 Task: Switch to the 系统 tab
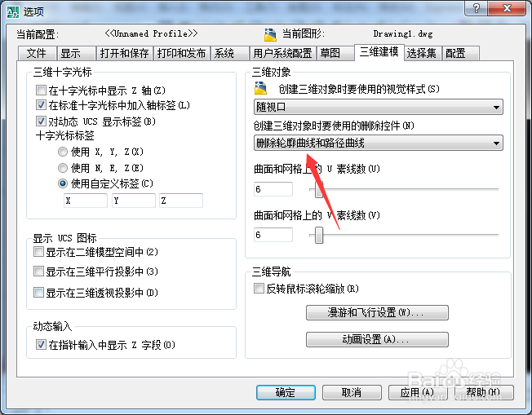230,54
